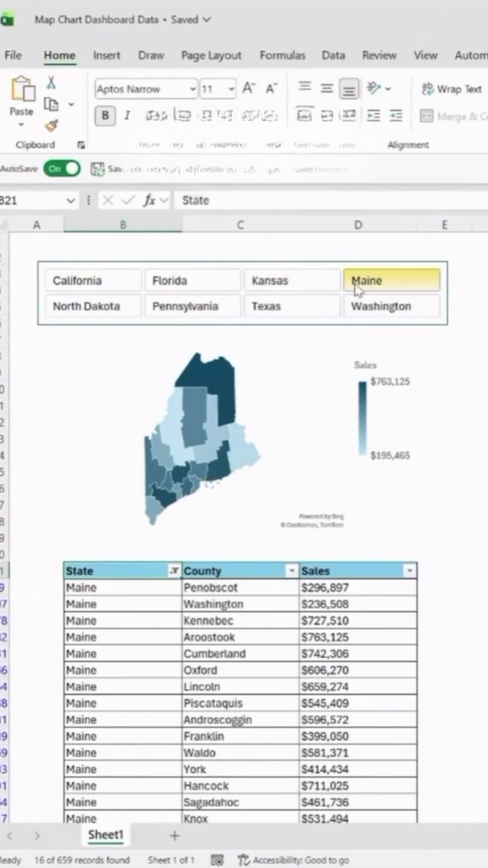Turn off the AutoSave switch
488x868 pixels.
coord(62,169)
